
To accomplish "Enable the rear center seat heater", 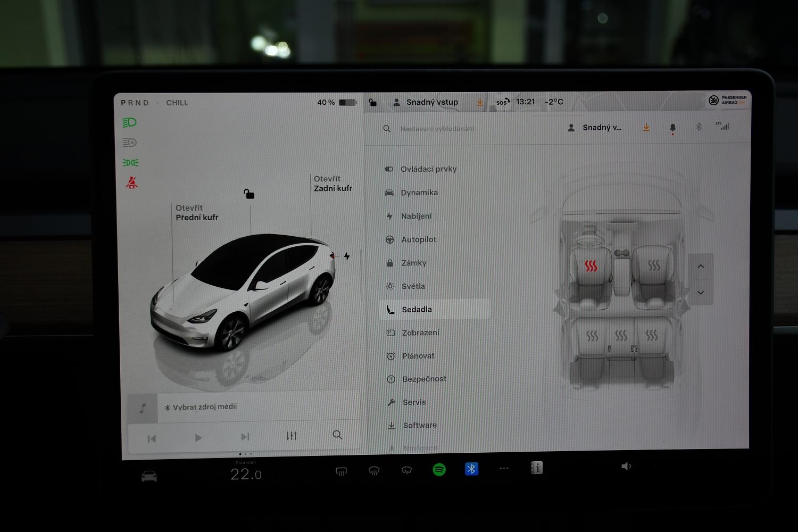I will click(621, 336).
